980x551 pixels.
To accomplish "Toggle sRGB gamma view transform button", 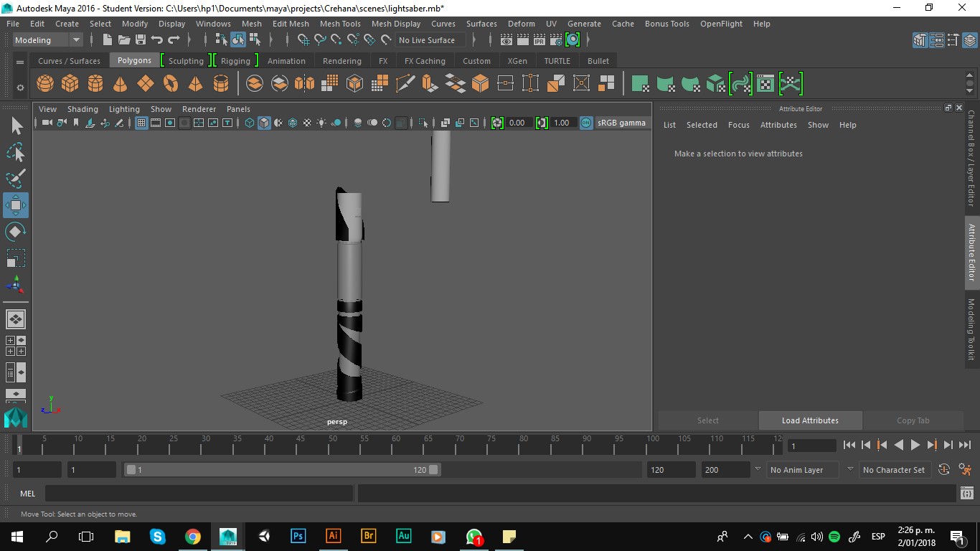I will click(586, 123).
